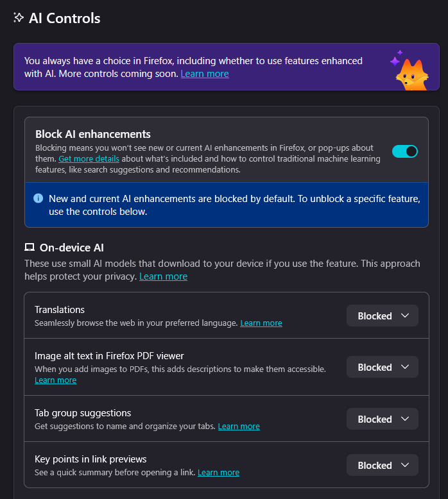
Task: Click the AI Controls page heading
Action: [x=64, y=18]
